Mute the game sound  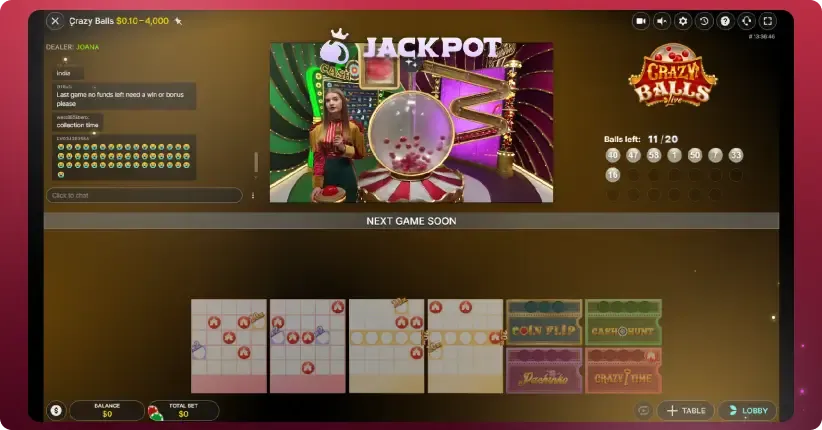[x=662, y=21]
